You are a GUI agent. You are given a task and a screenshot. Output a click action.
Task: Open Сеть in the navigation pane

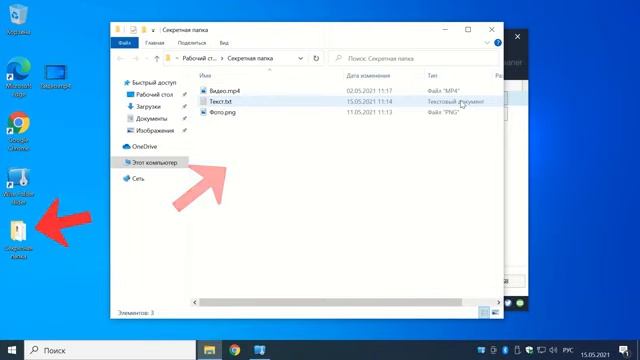138,179
